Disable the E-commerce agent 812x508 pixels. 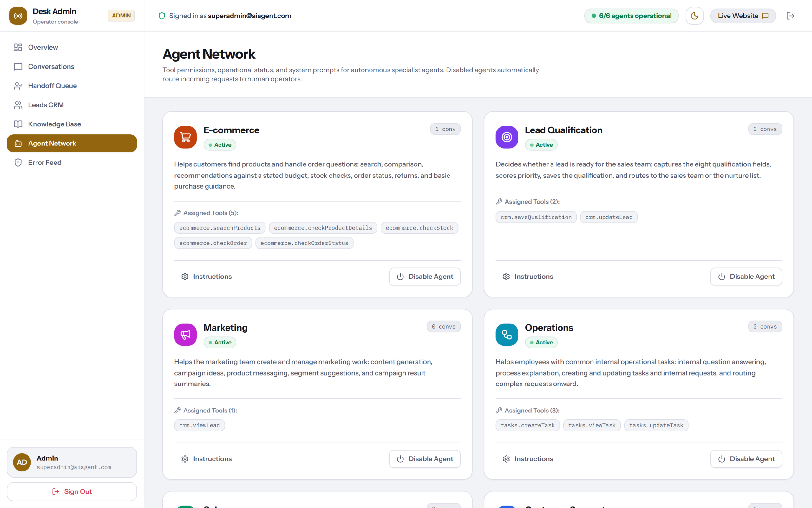click(425, 277)
